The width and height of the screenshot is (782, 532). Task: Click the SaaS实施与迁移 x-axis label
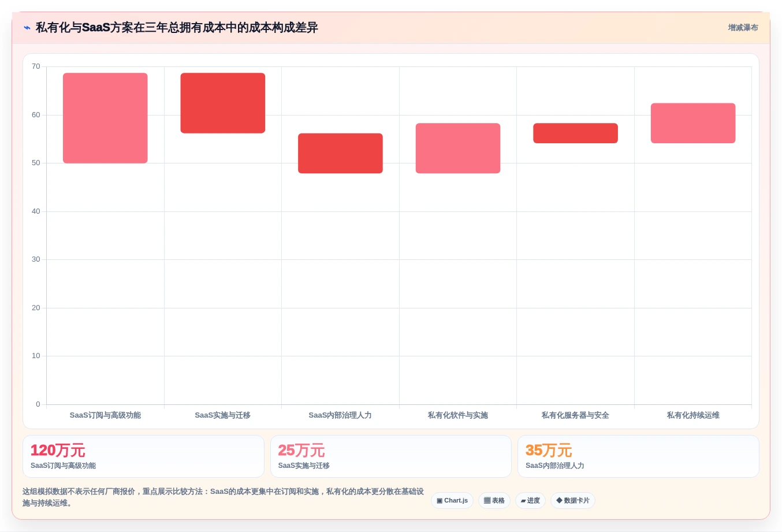click(223, 415)
